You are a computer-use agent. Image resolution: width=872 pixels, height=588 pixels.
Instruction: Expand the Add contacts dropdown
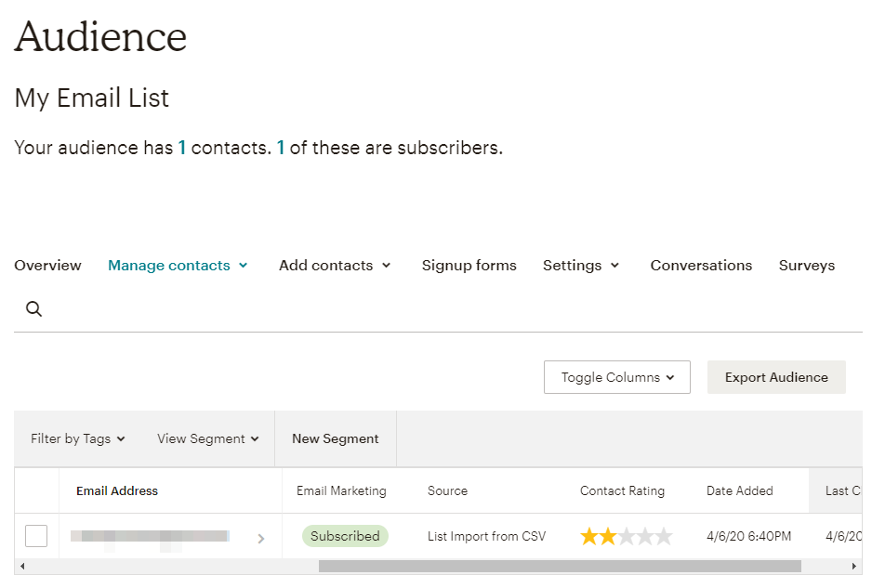pos(335,265)
